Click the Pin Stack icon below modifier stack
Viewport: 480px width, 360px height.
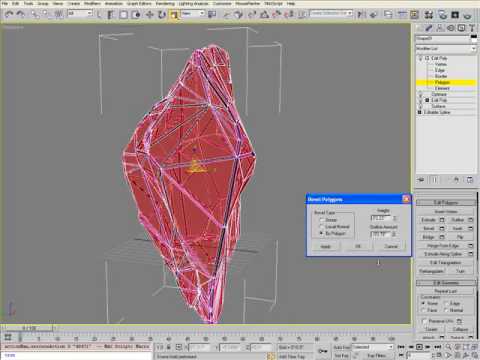[421, 180]
